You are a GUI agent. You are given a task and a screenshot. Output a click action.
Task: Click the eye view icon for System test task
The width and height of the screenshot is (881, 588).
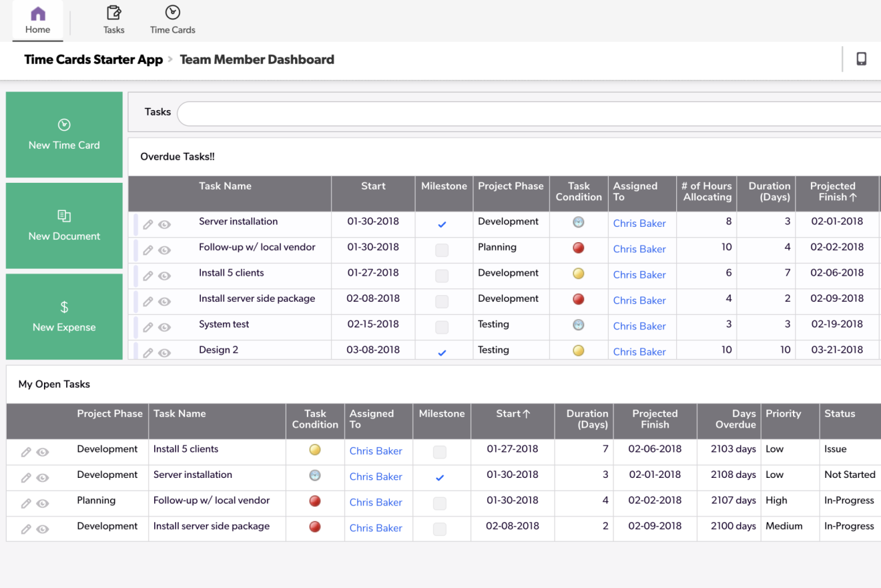[164, 328]
